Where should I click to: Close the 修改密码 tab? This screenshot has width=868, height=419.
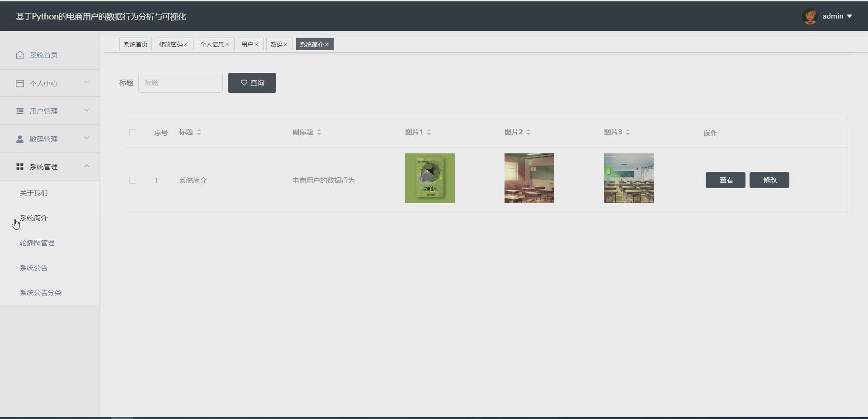click(186, 44)
